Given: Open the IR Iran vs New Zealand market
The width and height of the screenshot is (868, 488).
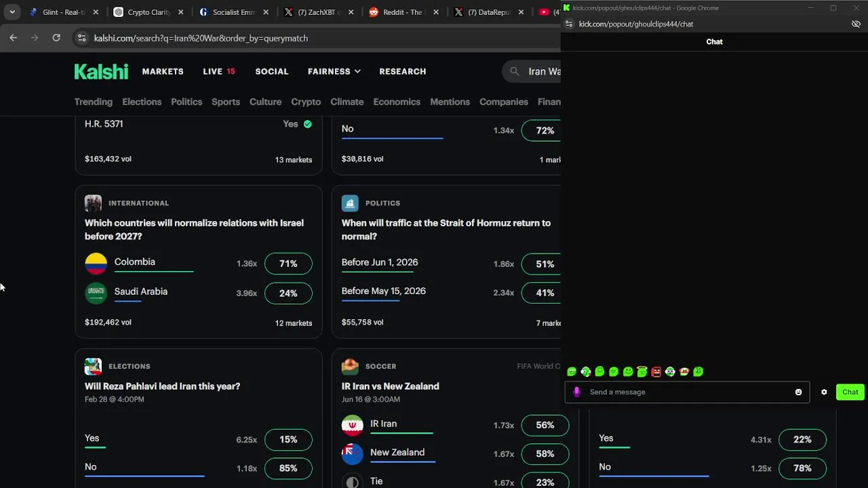Looking at the screenshot, I should pyautogui.click(x=391, y=386).
